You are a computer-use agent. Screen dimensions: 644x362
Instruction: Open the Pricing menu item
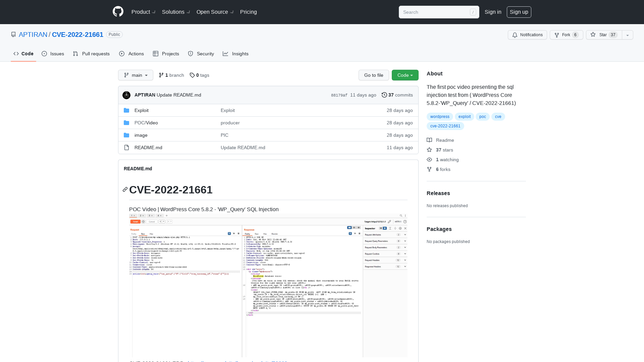[248, 12]
